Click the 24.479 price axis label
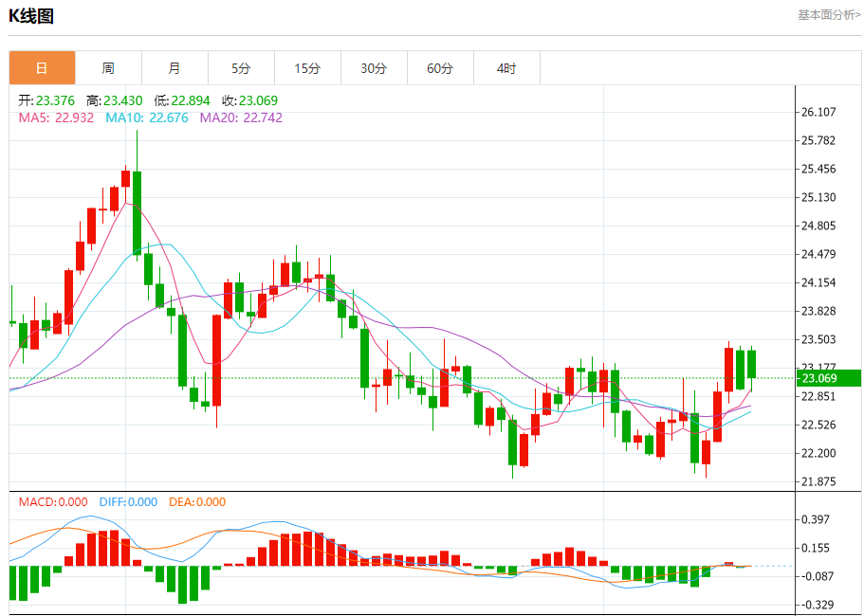864x616 pixels. (x=820, y=254)
